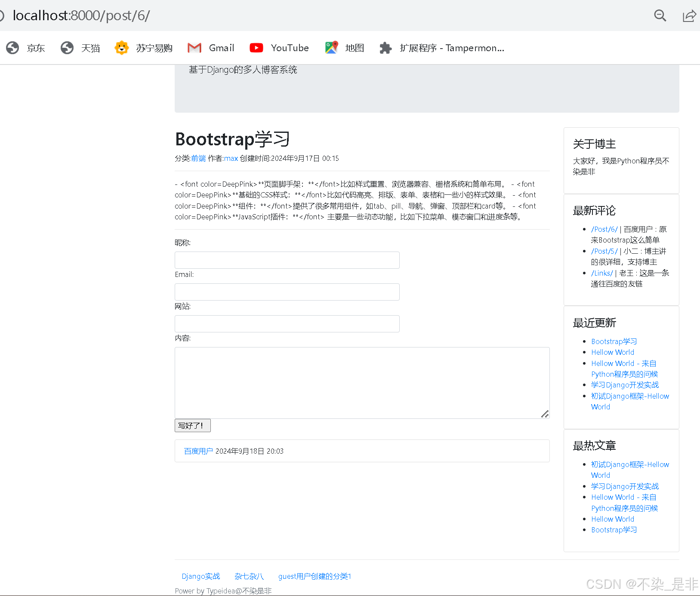Viewport: 700px width, 596px height.
Task: Open /Post/5/ link in latest comments
Action: click(x=604, y=251)
